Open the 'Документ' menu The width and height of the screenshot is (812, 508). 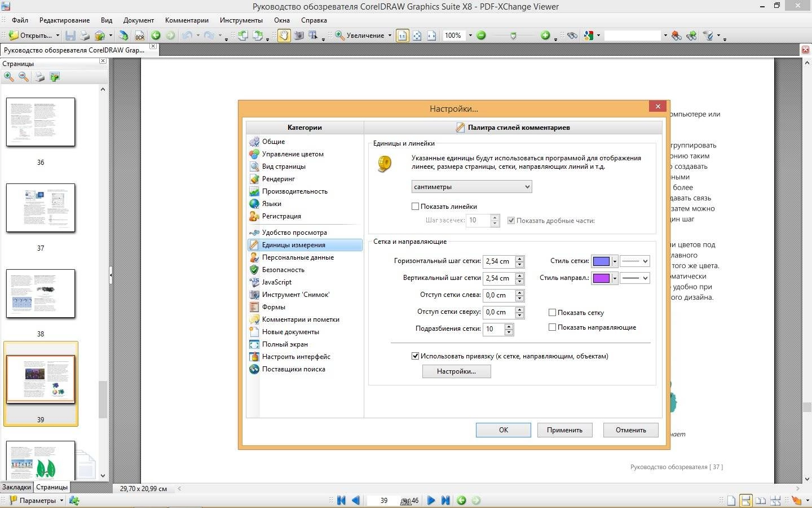point(139,20)
